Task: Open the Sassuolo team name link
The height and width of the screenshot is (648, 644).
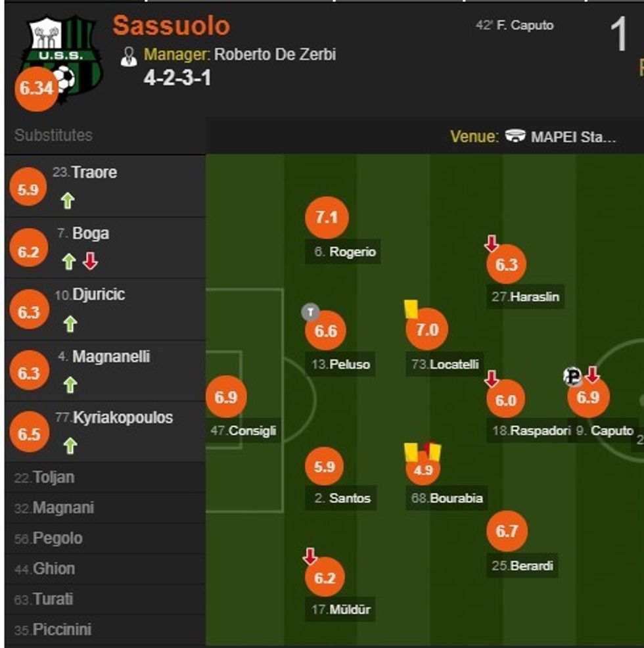Action: [172, 26]
